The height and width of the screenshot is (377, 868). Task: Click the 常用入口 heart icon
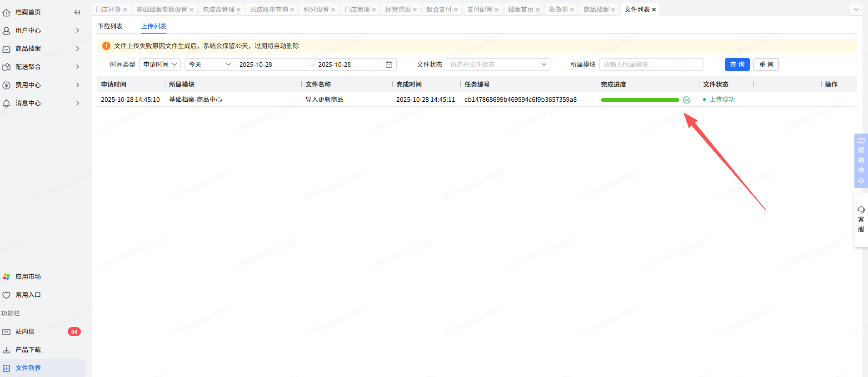click(6, 295)
